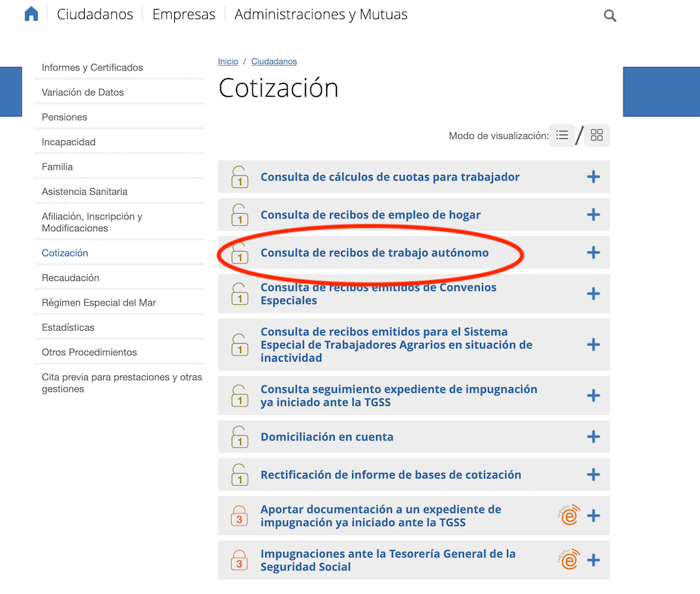Click registro electrónico icon in Impugnaciones row

coord(569,559)
